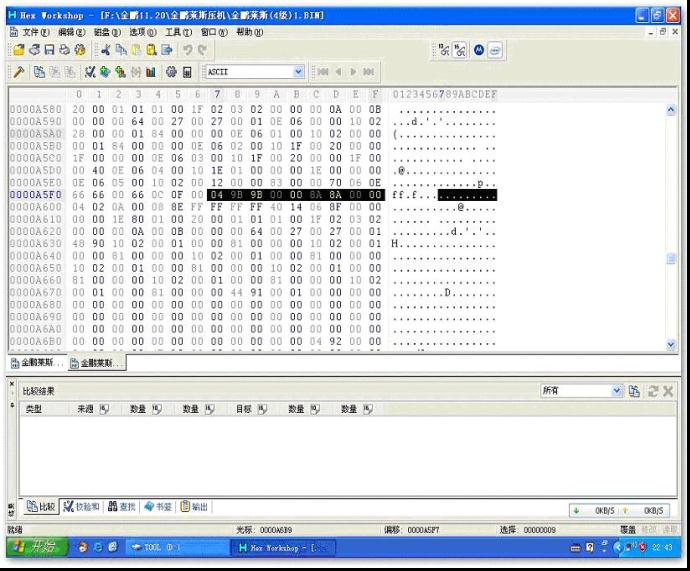Click the export icon beside the paste icon

pos(167,50)
